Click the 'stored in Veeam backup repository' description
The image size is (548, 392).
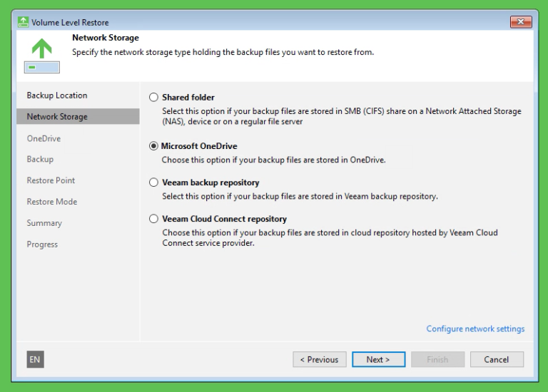(300, 197)
